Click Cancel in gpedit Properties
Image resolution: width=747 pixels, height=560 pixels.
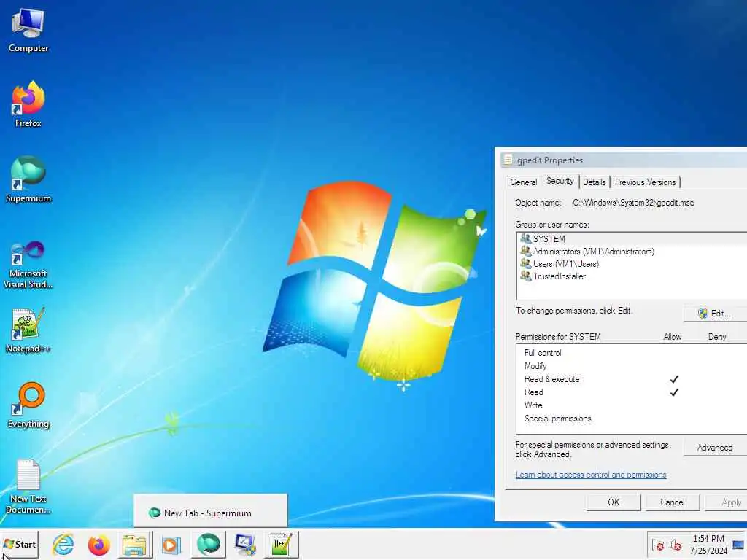coord(672,502)
